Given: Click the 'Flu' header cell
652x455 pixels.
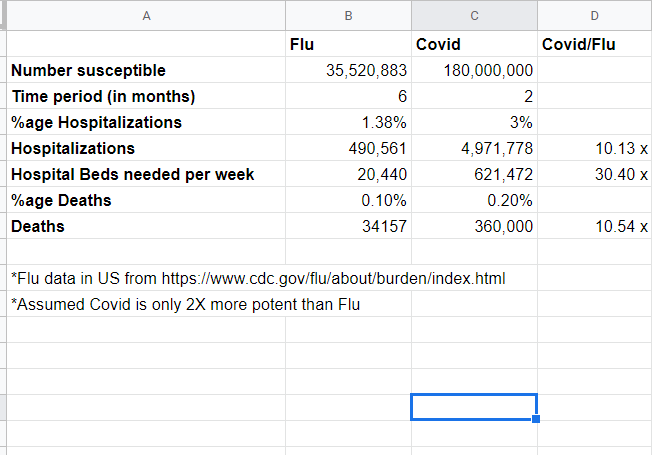Looking at the screenshot, I should [348, 44].
